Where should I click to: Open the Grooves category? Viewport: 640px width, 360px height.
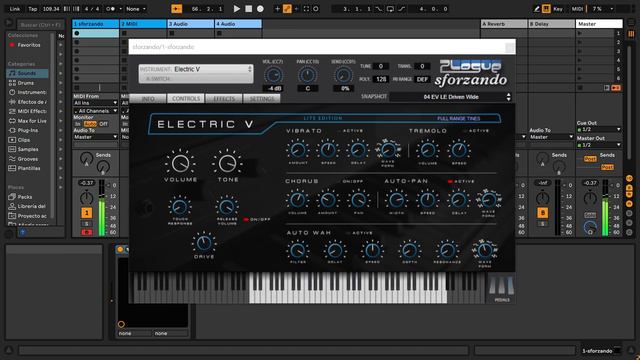coord(27,159)
